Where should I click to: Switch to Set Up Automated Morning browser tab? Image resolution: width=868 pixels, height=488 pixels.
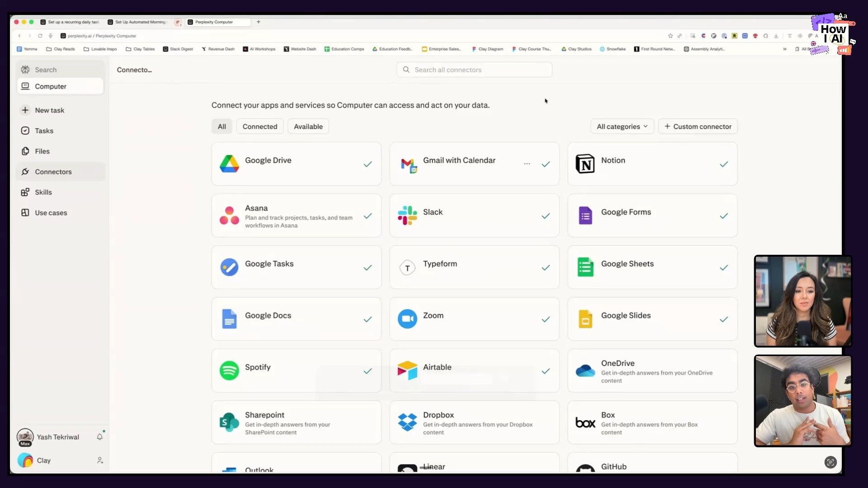(137, 22)
